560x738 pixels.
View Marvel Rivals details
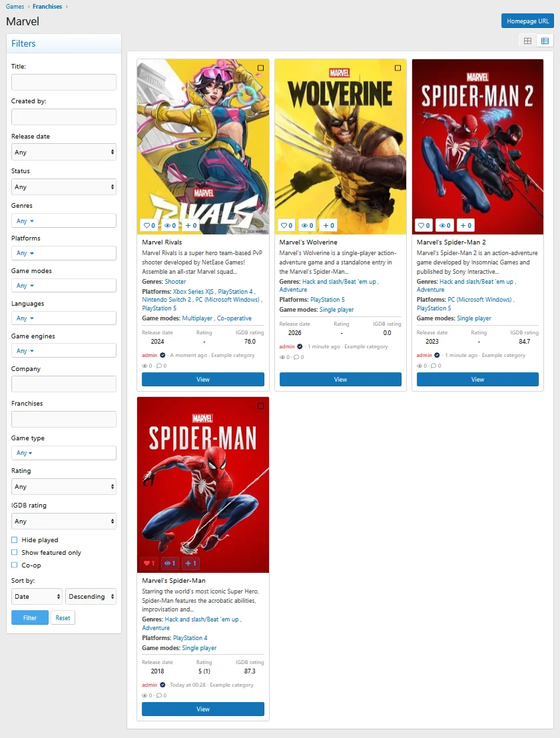203,380
